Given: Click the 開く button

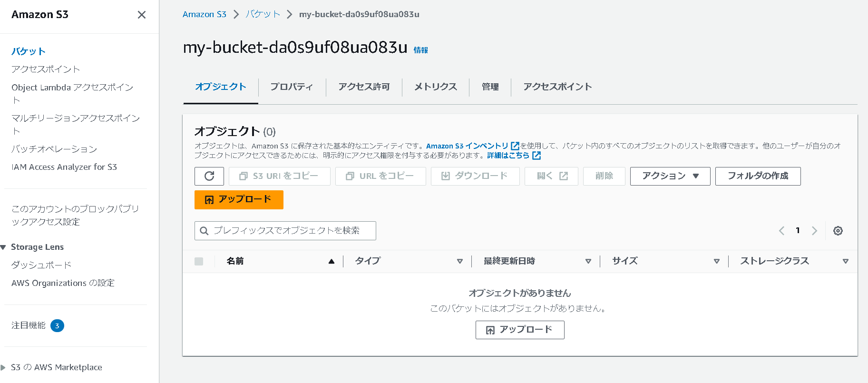Looking at the screenshot, I should tap(551, 176).
